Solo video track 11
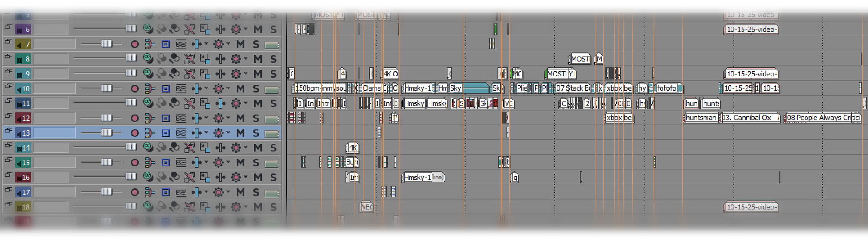Viewport: 868px width, 248px height. coord(273,103)
